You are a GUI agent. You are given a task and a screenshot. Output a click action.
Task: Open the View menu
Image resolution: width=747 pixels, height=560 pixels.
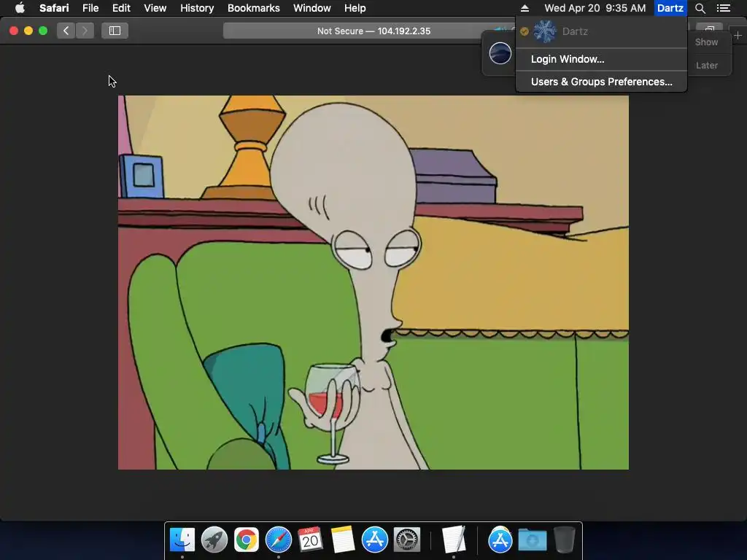[155, 8]
